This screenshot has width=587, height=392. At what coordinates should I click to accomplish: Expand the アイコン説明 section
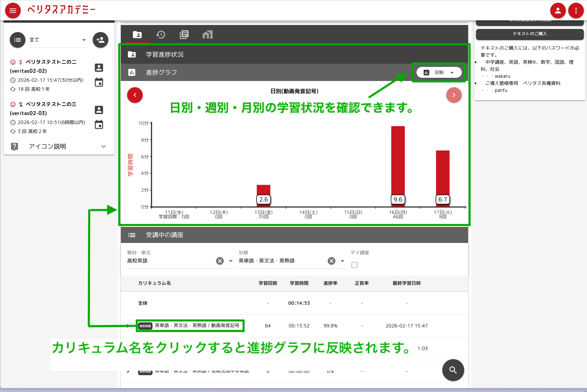[x=103, y=146]
